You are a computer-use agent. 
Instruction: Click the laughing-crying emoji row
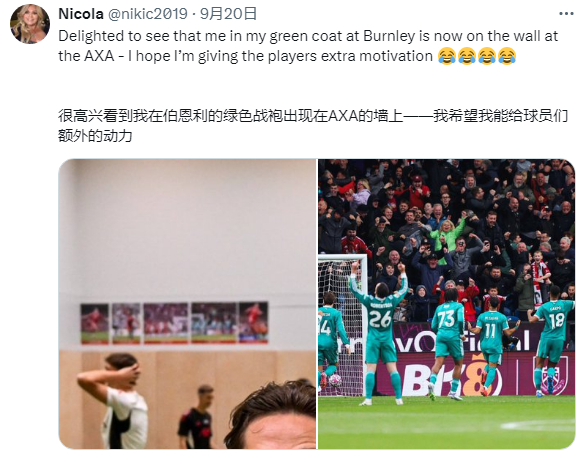click(477, 56)
